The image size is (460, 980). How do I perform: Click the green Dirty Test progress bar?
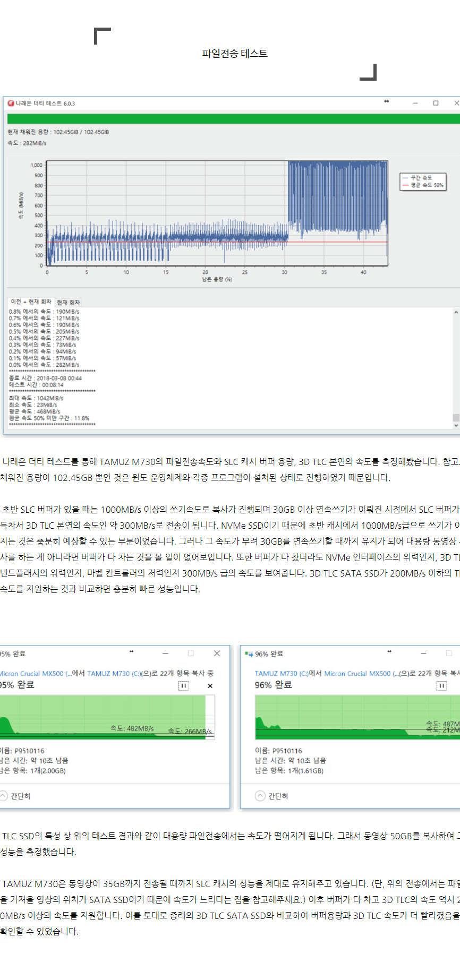pyautogui.click(x=233, y=119)
